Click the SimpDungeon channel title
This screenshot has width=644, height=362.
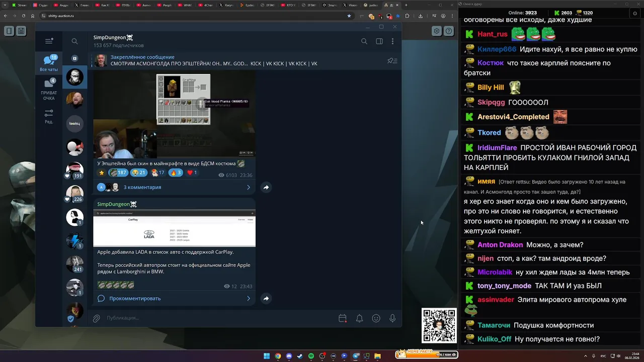tap(113, 37)
